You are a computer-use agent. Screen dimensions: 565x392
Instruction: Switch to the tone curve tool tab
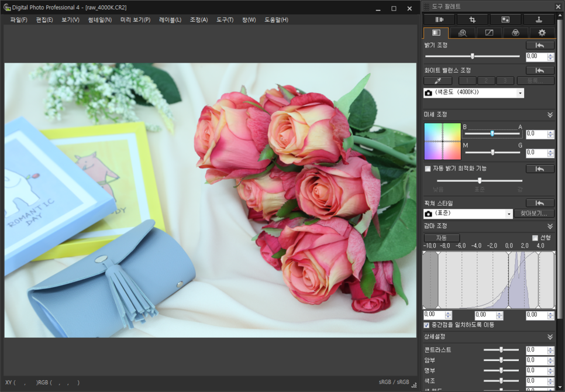(489, 33)
